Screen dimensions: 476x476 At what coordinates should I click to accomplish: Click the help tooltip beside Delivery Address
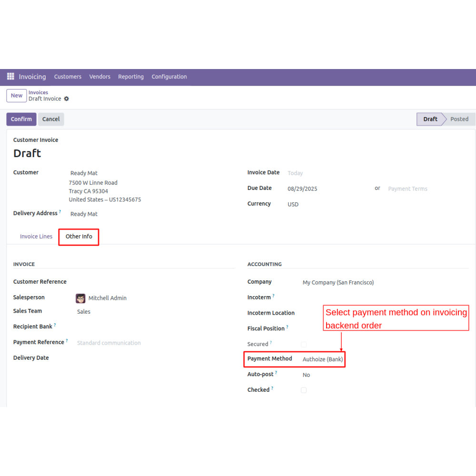tap(60, 212)
